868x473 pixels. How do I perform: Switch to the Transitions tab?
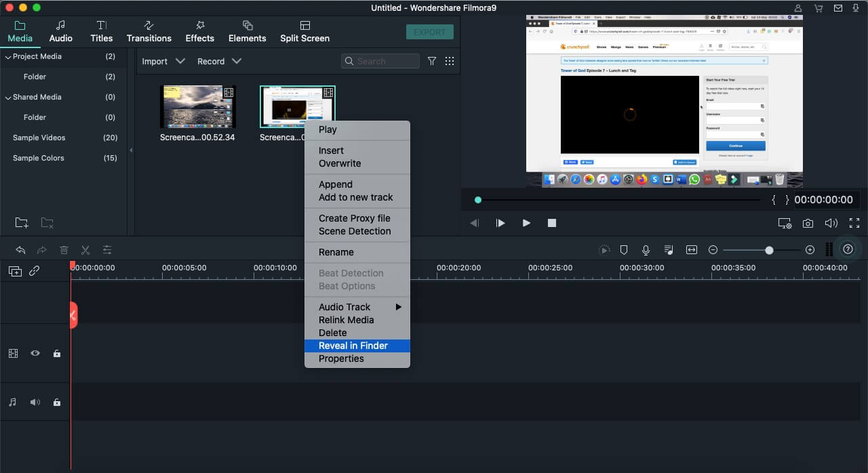point(149,32)
